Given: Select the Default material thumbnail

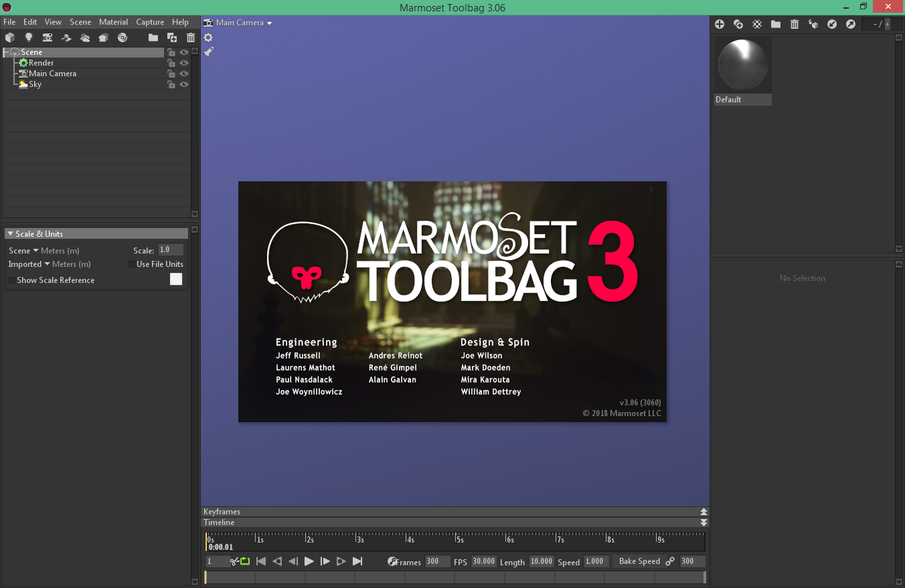Looking at the screenshot, I should 743,65.
